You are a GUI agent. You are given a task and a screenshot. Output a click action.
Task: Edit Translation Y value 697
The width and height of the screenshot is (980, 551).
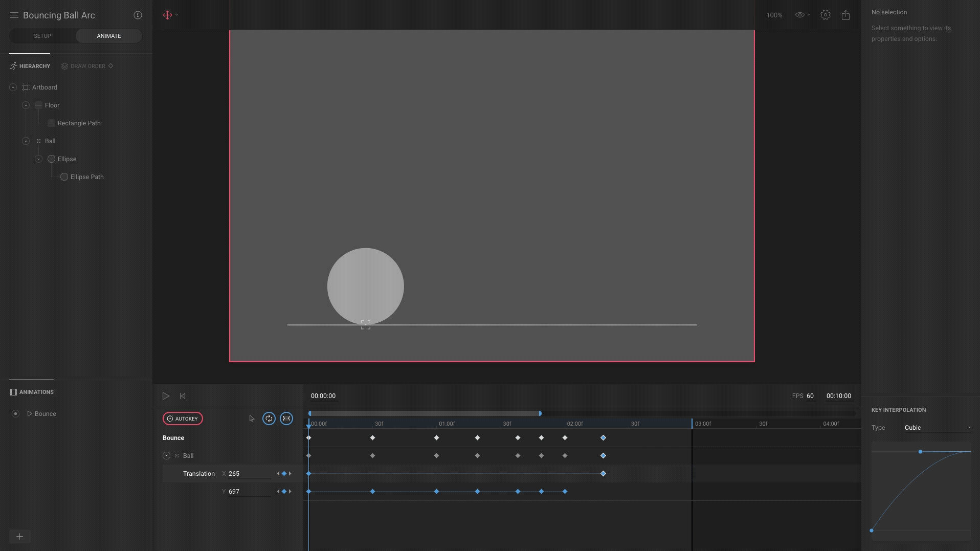[249, 492]
